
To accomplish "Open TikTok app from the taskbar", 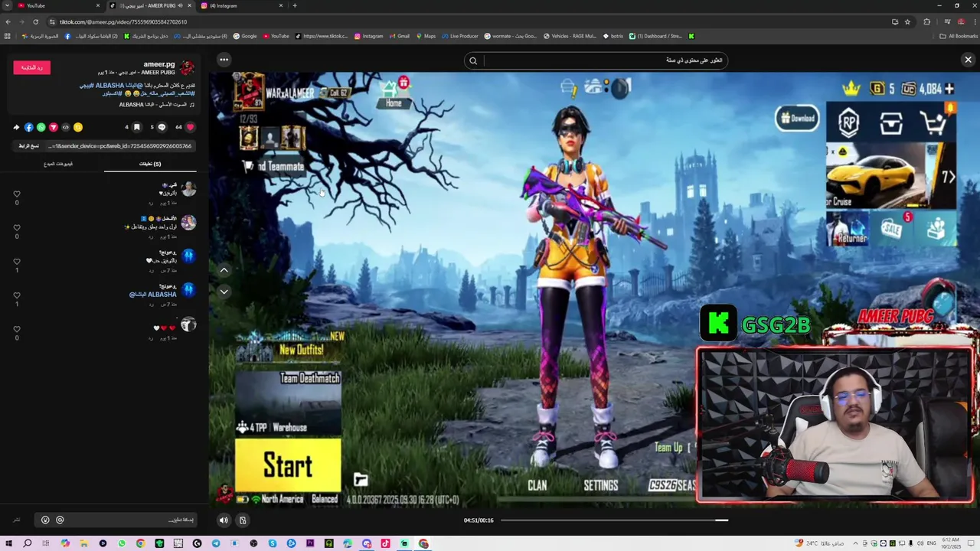I will [x=385, y=543].
